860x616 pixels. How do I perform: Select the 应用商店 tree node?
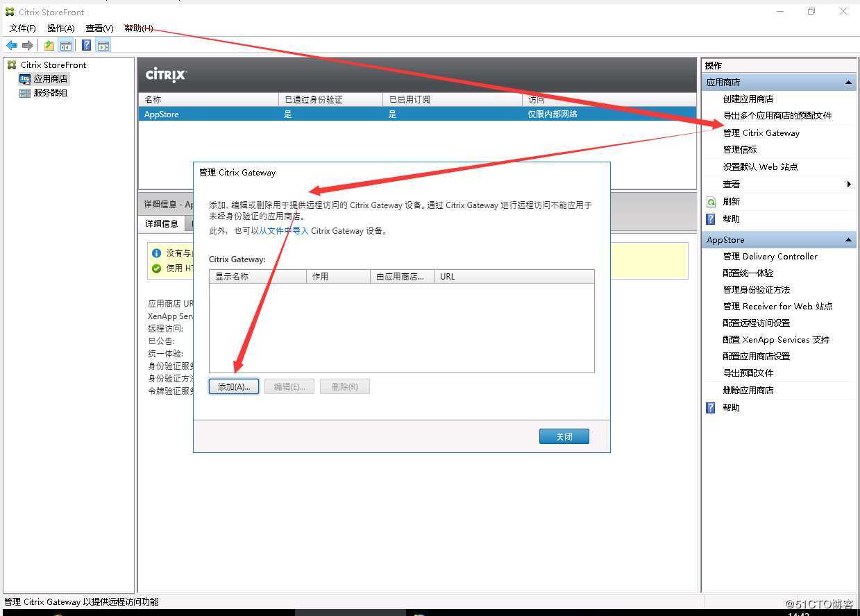click(51, 79)
